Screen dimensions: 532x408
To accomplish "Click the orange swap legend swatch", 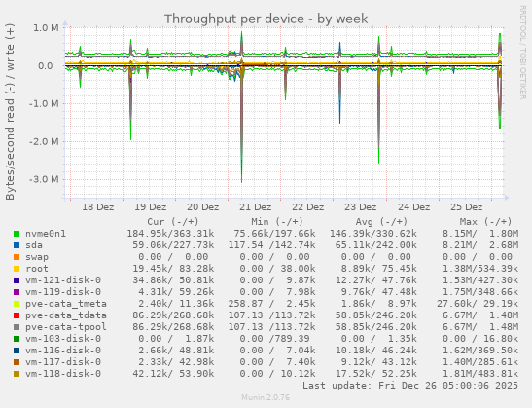I will coord(17,257).
